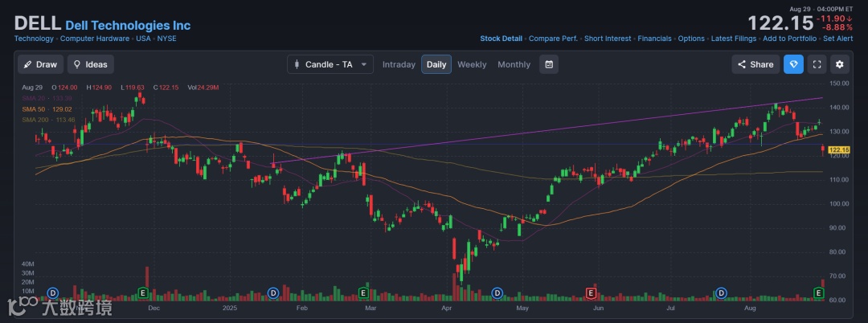Open the Short Interest link
Image resolution: width=868 pixels, height=323 pixels.
tap(608, 39)
